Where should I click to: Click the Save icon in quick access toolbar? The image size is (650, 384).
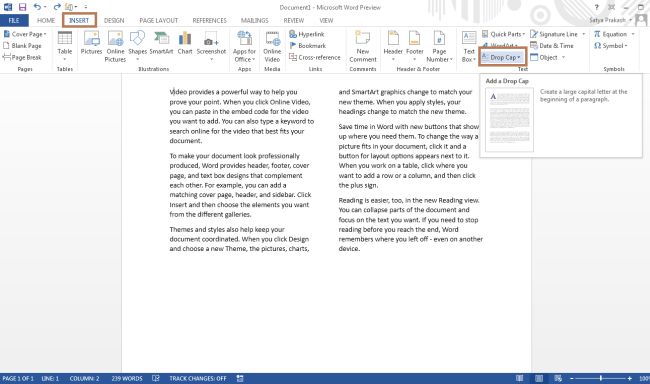click(22, 7)
